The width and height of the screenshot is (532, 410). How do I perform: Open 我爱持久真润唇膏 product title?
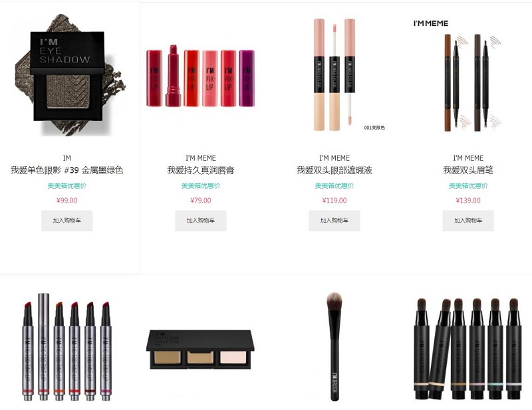(201, 170)
